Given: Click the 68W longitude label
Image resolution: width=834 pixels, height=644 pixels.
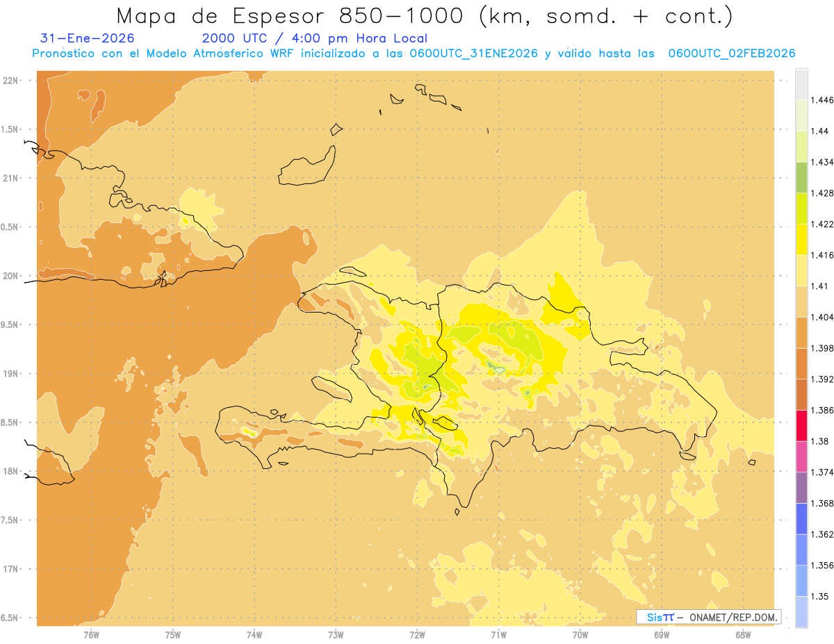Looking at the screenshot, I should pos(743,635).
